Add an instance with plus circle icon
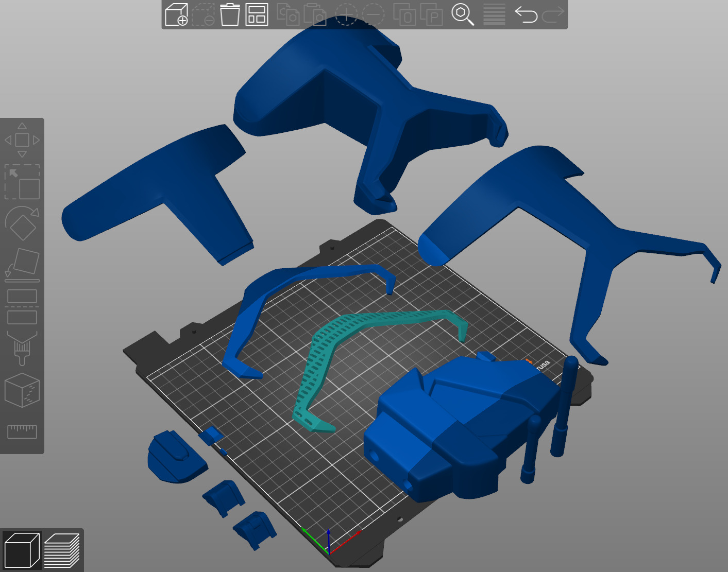 pos(346,14)
